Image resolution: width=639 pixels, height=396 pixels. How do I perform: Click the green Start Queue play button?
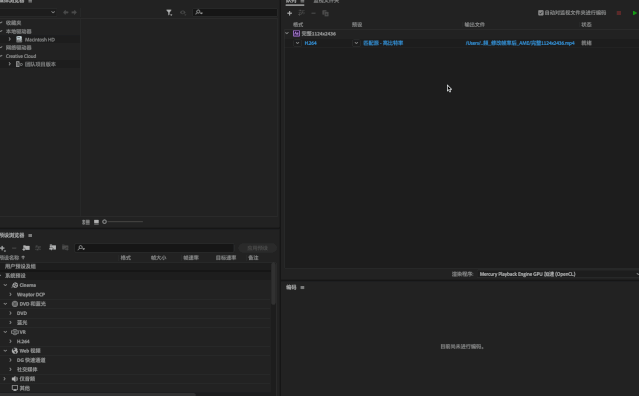pos(635,13)
